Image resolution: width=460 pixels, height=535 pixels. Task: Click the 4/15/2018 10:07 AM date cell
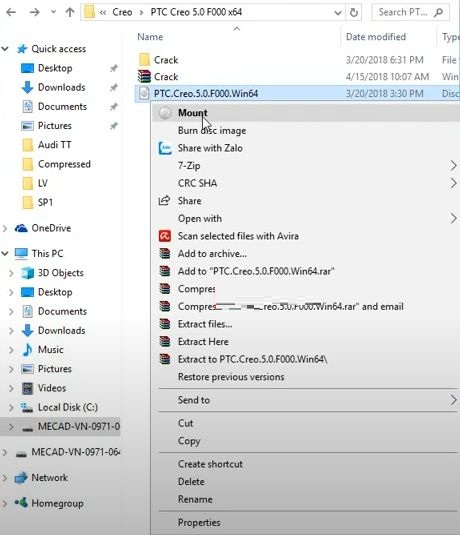pos(387,76)
